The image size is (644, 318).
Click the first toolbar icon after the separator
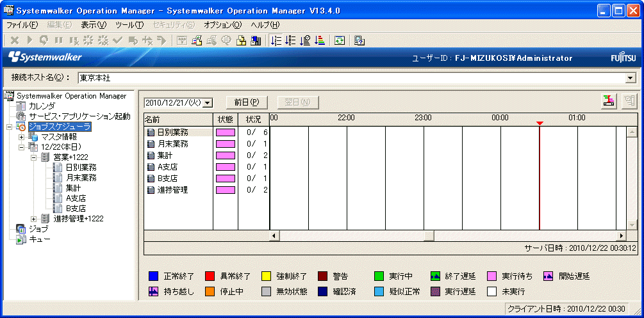(182, 40)
